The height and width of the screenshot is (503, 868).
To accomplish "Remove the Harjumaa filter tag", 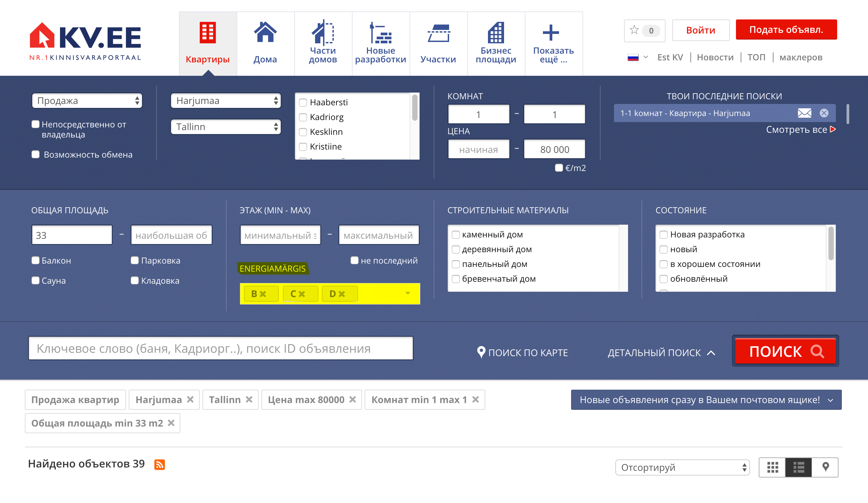I will 190,399.
